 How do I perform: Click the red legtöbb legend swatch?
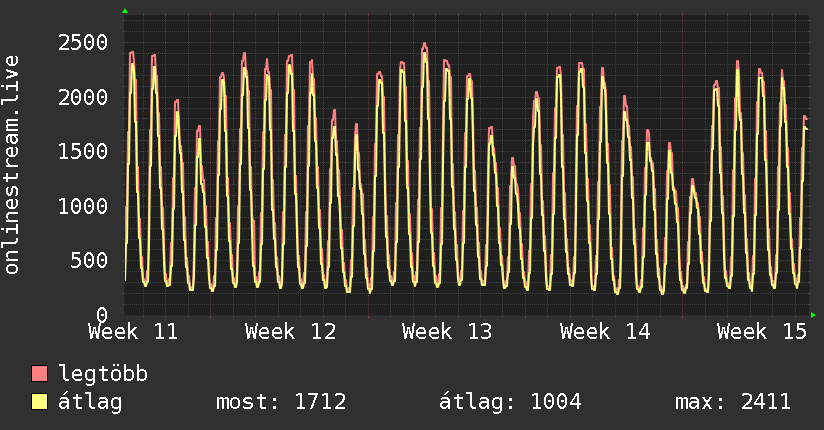click(x=39, y=373)
